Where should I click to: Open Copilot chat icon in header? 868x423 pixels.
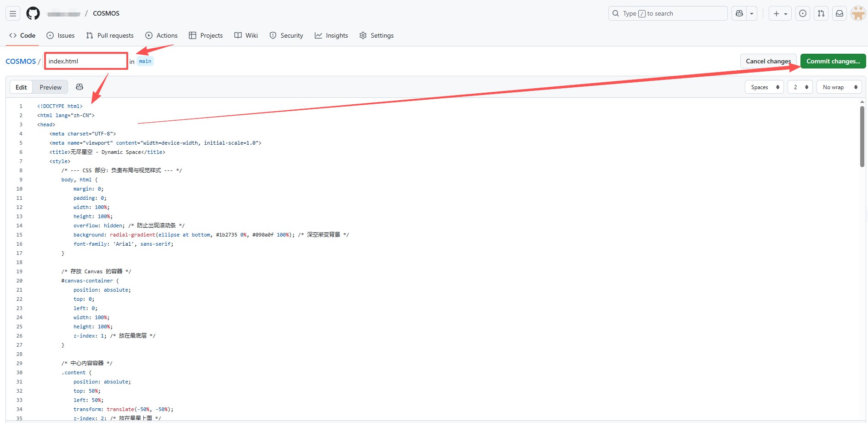click(x=739, y=14)
